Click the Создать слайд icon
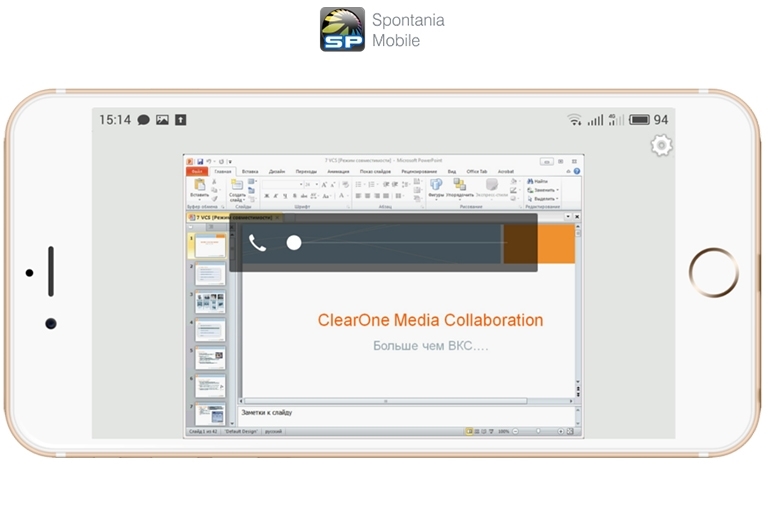Screen dimensions: 768x512 pos(237,190)
